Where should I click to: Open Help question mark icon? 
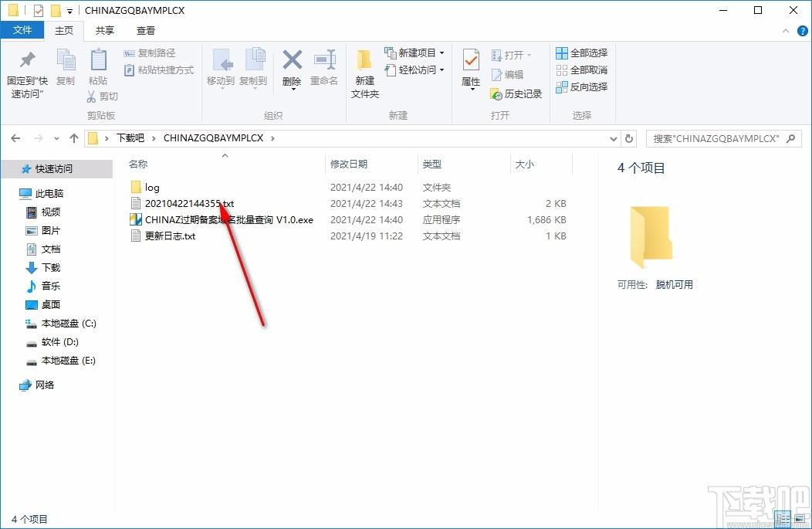coord(802,31)
